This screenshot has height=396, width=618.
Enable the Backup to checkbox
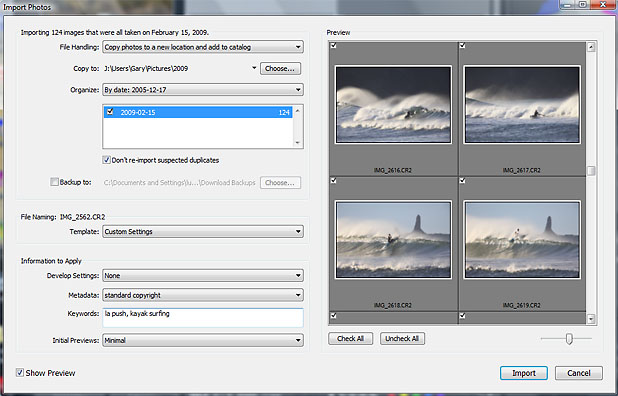point(54,182)
